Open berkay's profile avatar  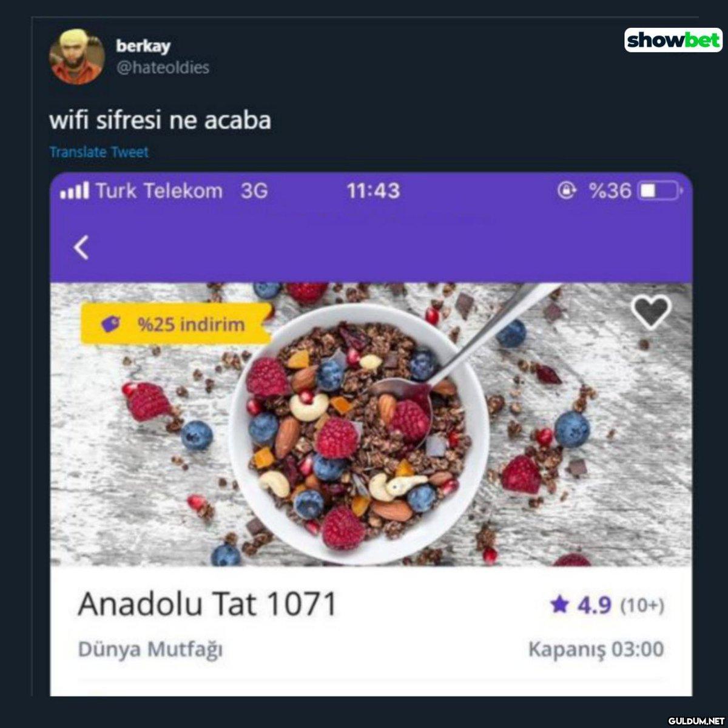(76, 56)
